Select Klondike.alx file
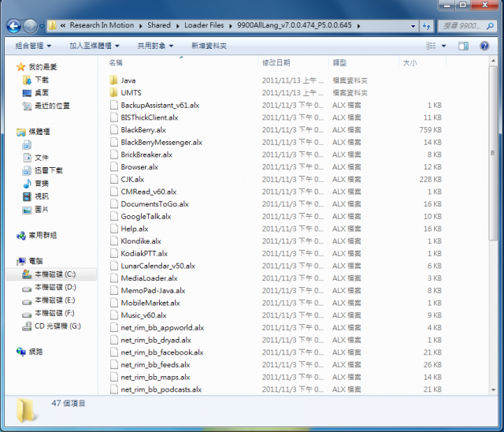 pos(141,241)
